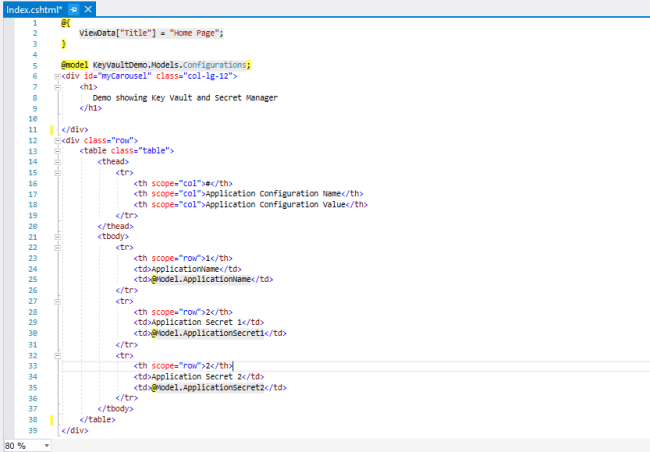Click line number 20 in the gutter
650x452 pixels.
click(33, 226)
